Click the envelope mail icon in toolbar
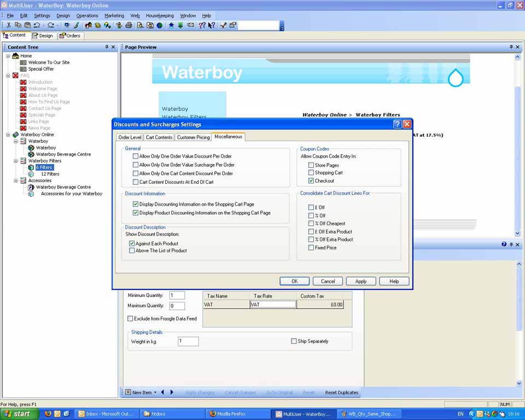The image size is (525, 420). (190, 25)
